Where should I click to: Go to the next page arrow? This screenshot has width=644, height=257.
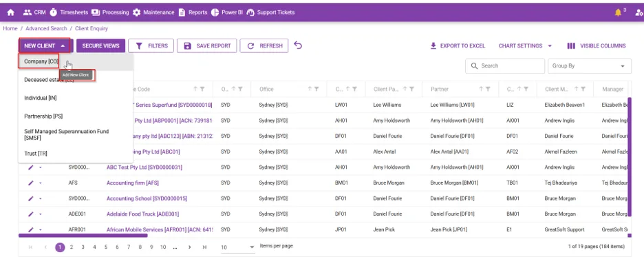(189, 247)
